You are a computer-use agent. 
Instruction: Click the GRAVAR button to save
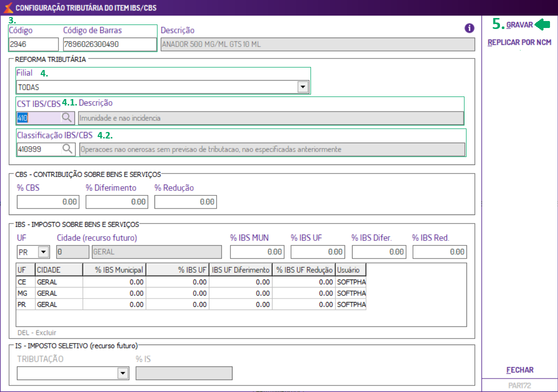click(519, 25)
